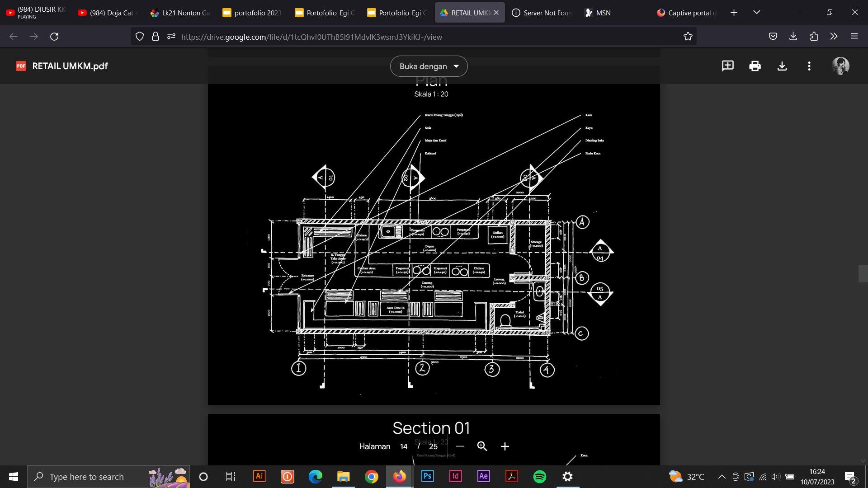Print the RETAIL UMKM.pdf document
The width and height of the screenshot is (868, 488).
coord(755,66)
